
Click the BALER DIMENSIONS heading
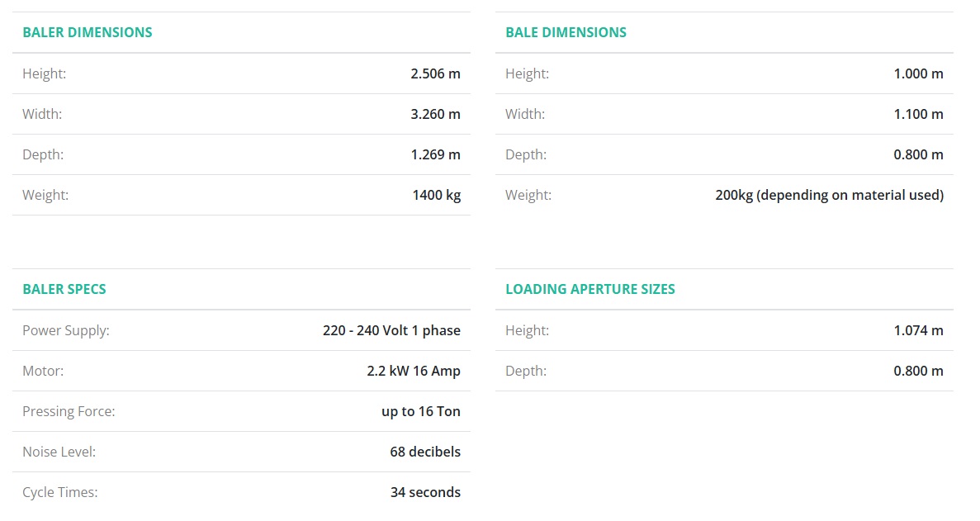pyautogui.click(x=88, y=32)
